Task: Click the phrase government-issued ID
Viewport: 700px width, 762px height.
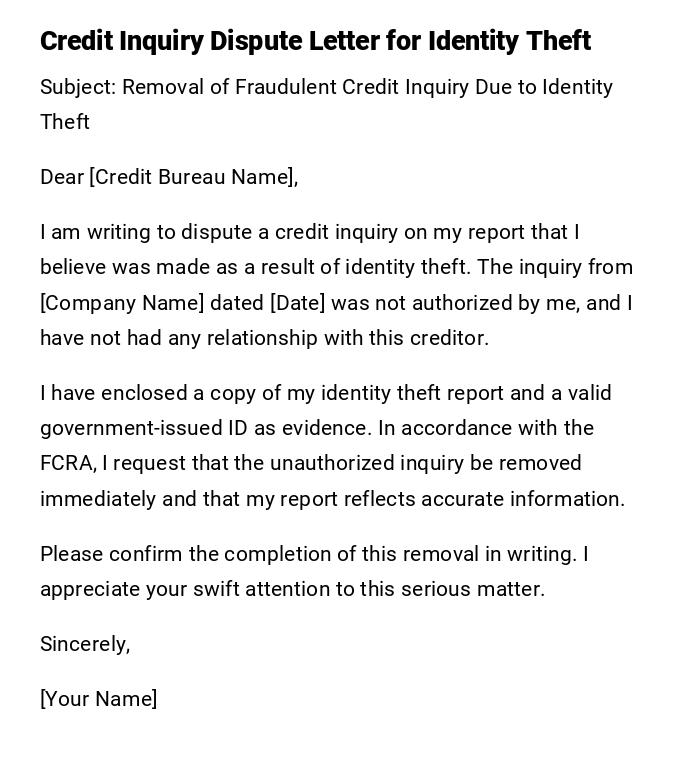Action: 143,428
